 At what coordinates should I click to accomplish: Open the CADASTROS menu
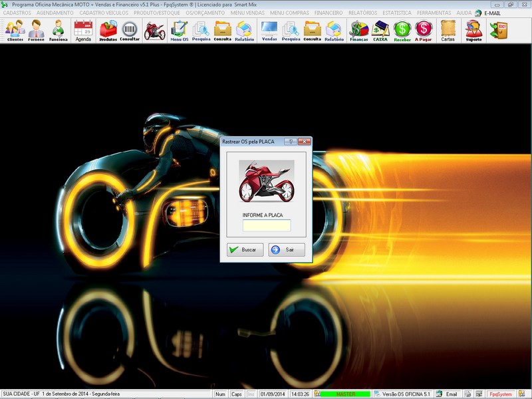pyautogui.click(x=16, y=13)
